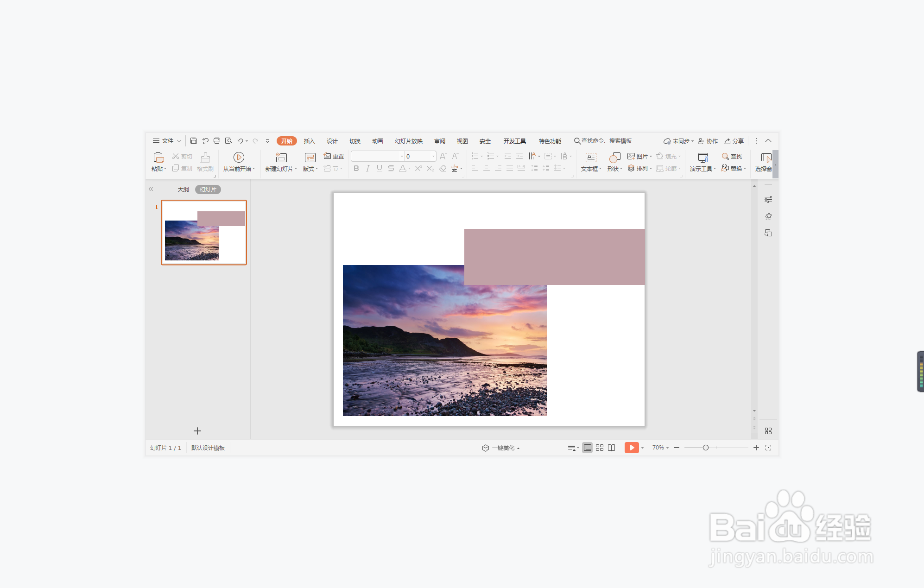Click the 协作 (Collaborate) button
The width and height of the screenshot is (924, 588).
pos(708,141)
